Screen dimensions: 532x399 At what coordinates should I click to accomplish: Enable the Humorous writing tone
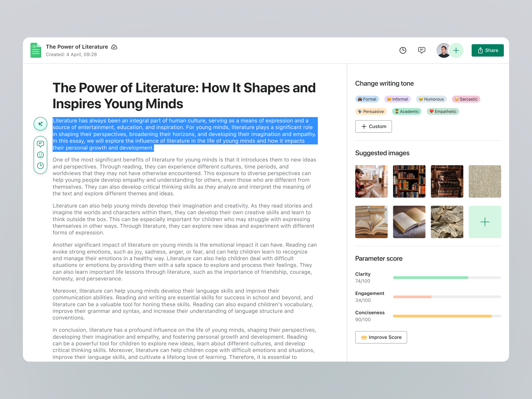pos(431,99)
